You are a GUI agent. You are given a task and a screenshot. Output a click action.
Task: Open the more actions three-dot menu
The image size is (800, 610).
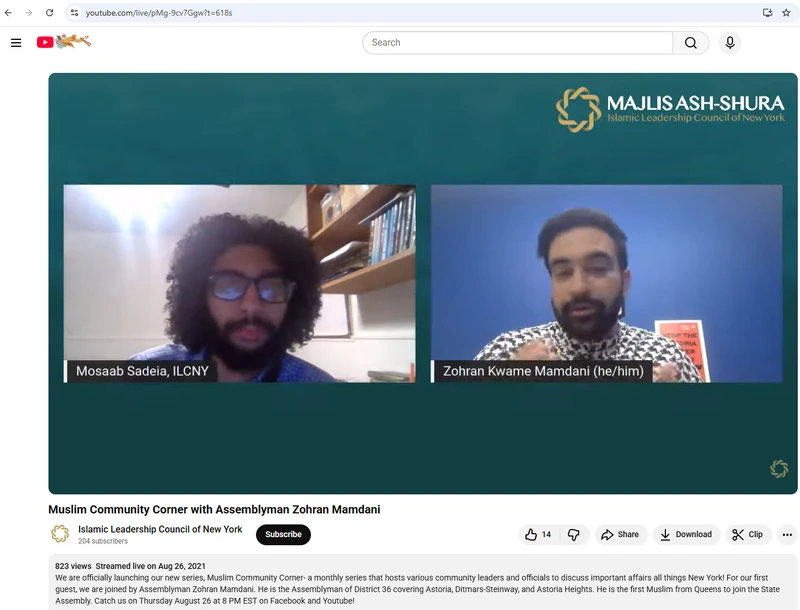coord(787,535)
